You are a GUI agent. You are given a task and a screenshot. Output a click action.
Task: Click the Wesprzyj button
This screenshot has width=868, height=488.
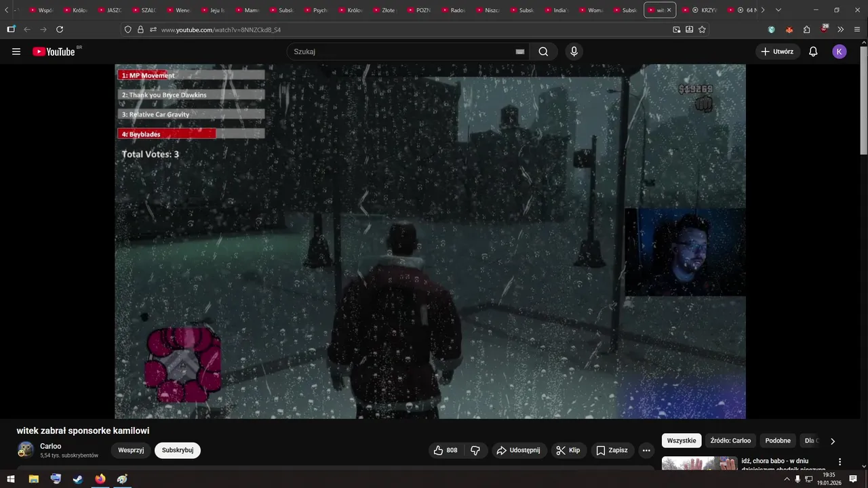131,450
